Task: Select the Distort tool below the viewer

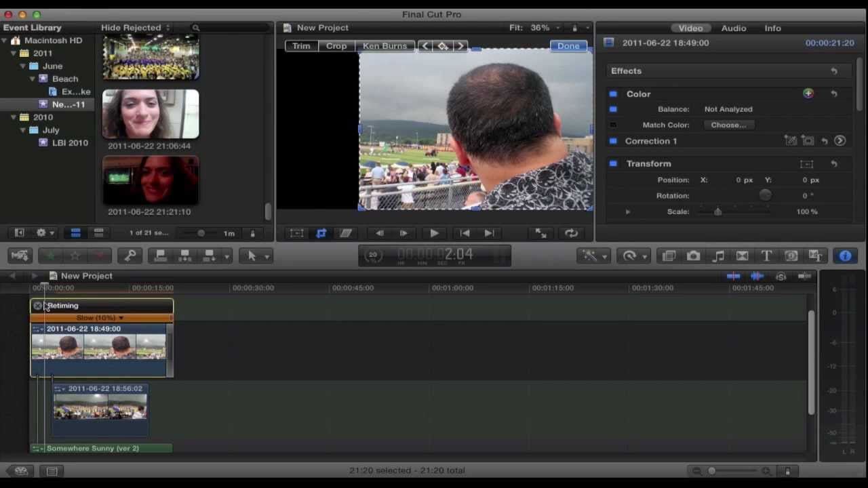Action: tap(345, 233)
